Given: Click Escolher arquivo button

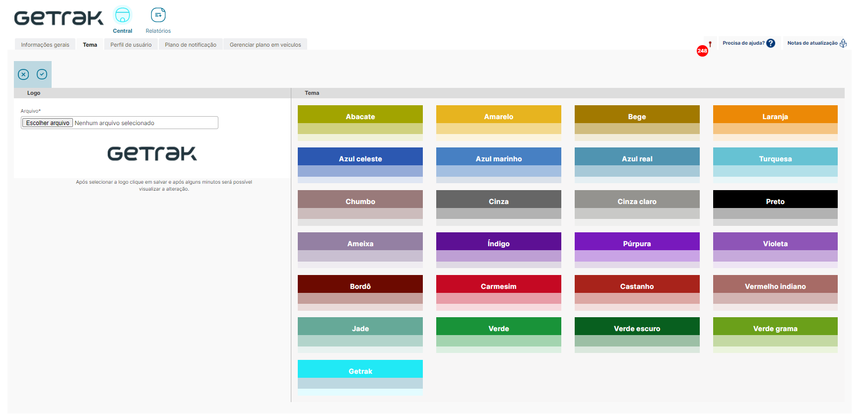Looking at the screenshot, I should [48, 123].
